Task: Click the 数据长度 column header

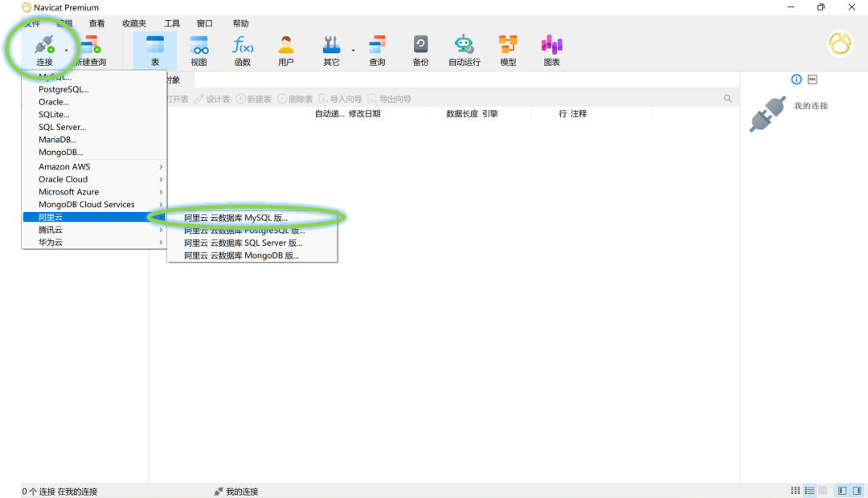Action: [462, 114]
